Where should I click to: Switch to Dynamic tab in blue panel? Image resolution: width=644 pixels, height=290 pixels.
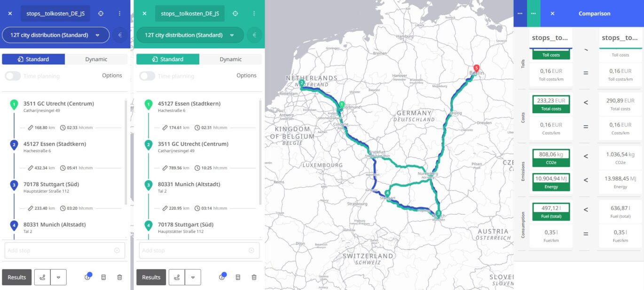click(x=96, y=59)
